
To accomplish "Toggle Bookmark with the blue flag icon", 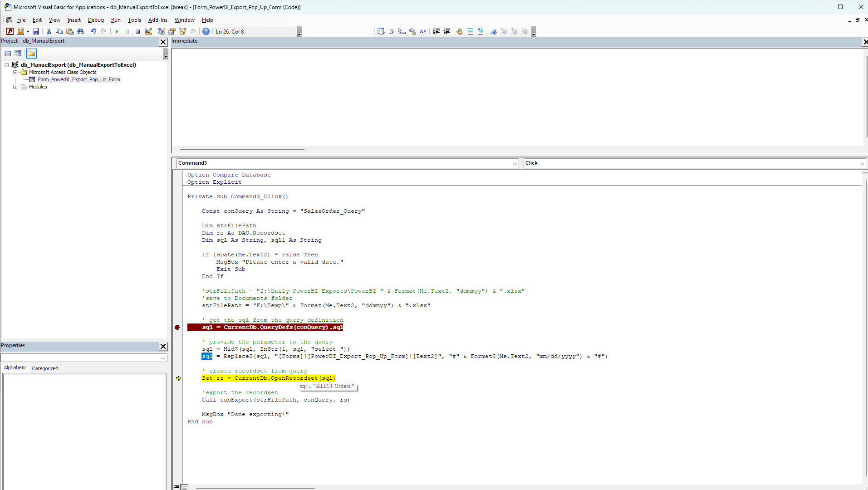I will tap(494, 31).
